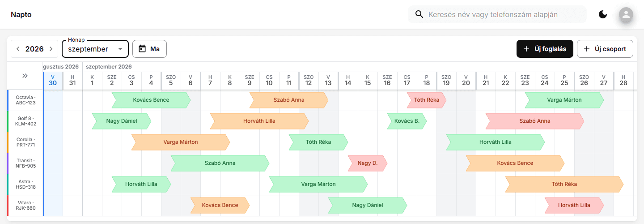Select day header H 31
The image size is (644, 224).
[x=72, y=80]
